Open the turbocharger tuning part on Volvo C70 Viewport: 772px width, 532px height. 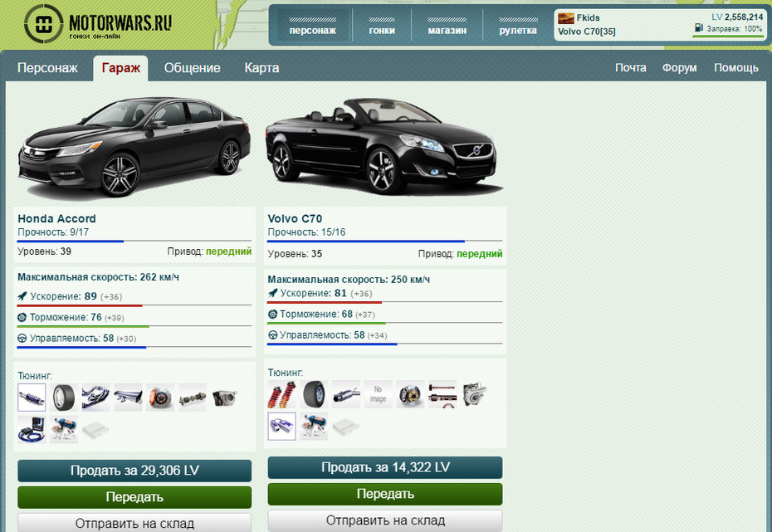pos(475,394)
